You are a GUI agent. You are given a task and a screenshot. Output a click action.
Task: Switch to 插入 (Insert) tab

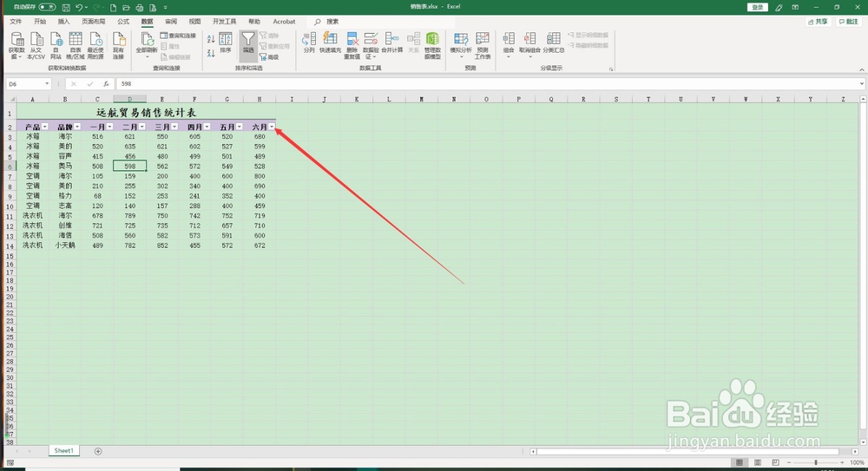[63, 22]
